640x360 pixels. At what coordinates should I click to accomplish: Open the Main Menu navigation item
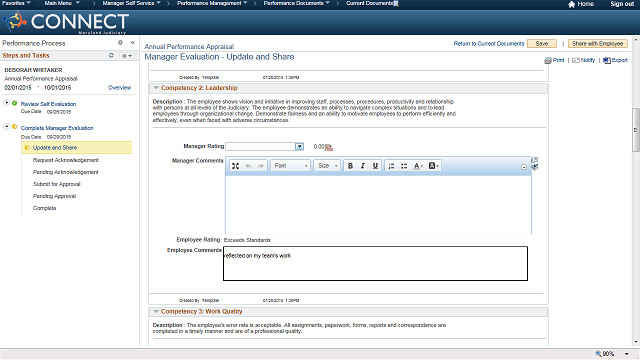click(x=62, y=3)
